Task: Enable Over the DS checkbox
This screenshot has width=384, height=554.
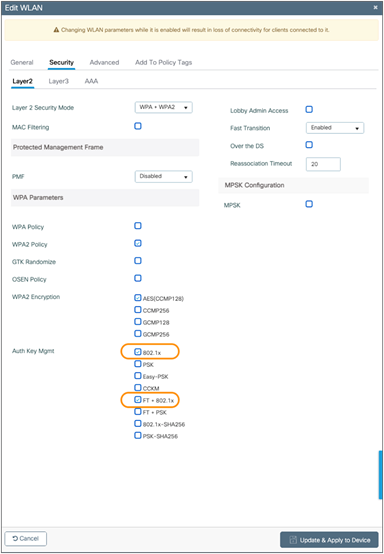Action: click(309, 145)
